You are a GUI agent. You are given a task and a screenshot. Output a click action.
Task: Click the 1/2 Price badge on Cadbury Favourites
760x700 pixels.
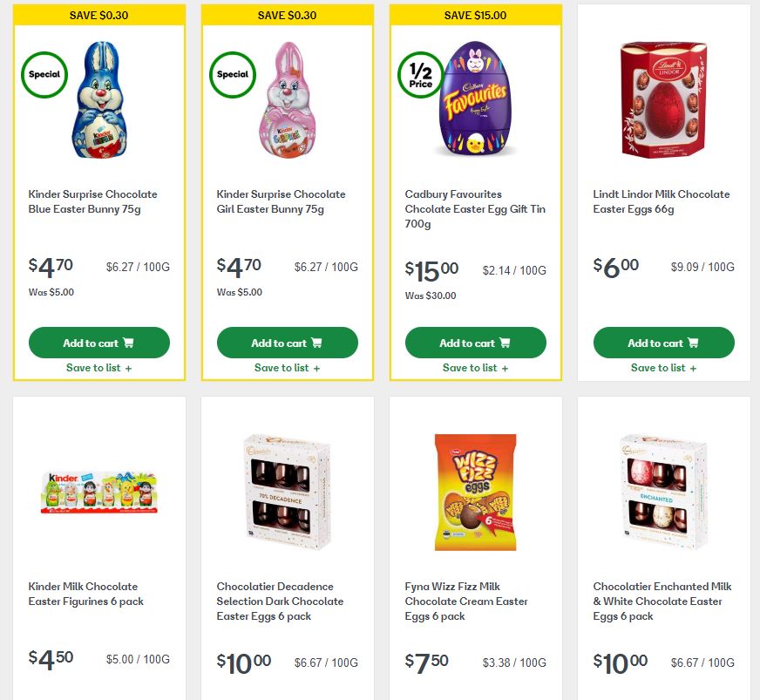pyautogui.click(x=420, y=77)
